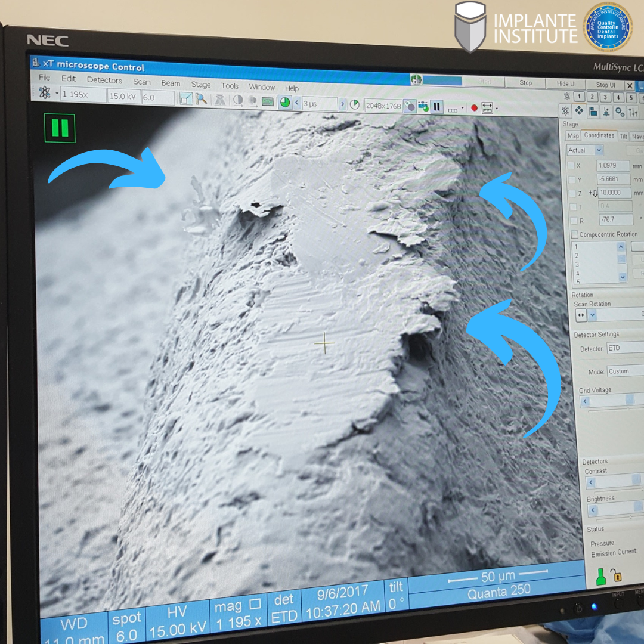Enable the Compucentric Rotation checkbox
Viewport: 644px width, 644px height.
click(574, 234)
